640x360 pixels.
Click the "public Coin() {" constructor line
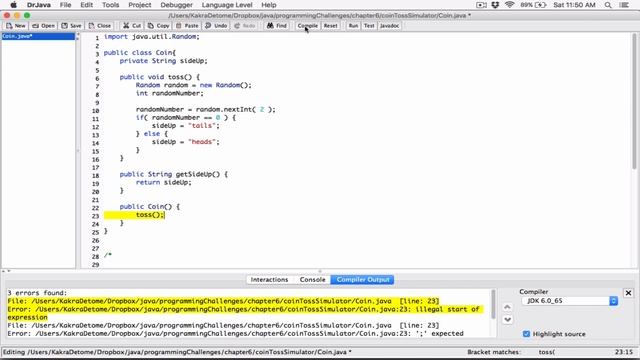(x=149, y=207)
